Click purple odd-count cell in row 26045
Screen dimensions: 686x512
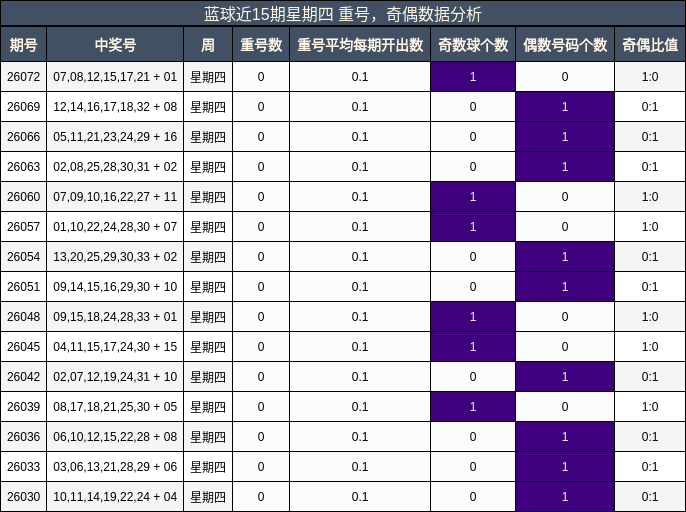pyautogui.click(x=473, y=347)
